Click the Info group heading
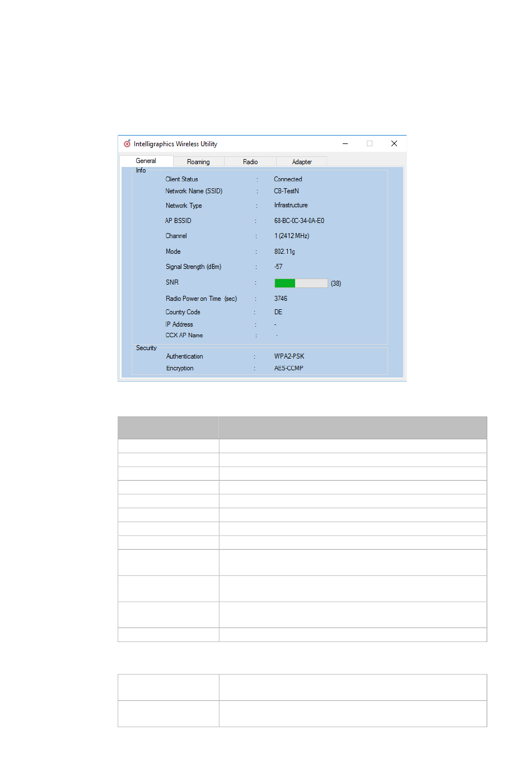532x767 pixels. point(141,170)
